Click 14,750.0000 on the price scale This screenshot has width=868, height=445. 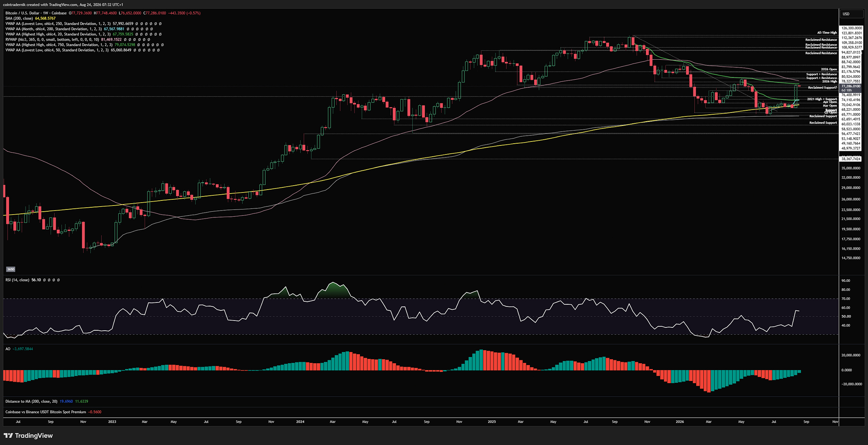point(851,258)
